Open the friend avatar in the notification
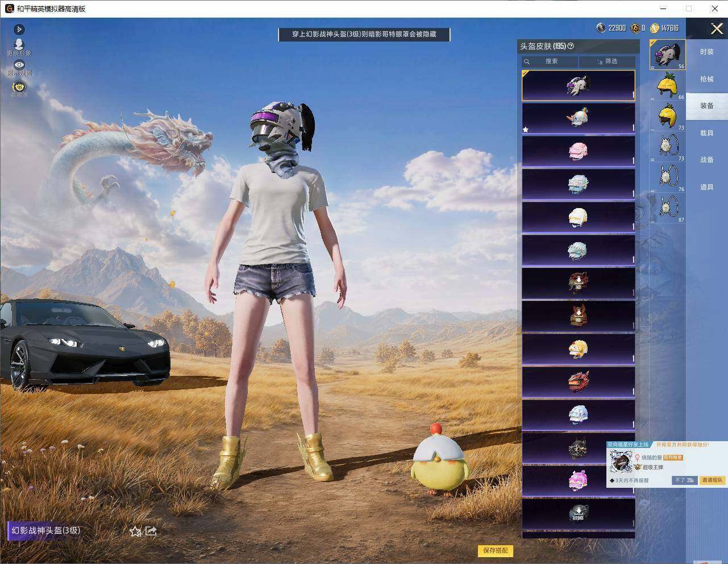728x564 pixels. 621,462
